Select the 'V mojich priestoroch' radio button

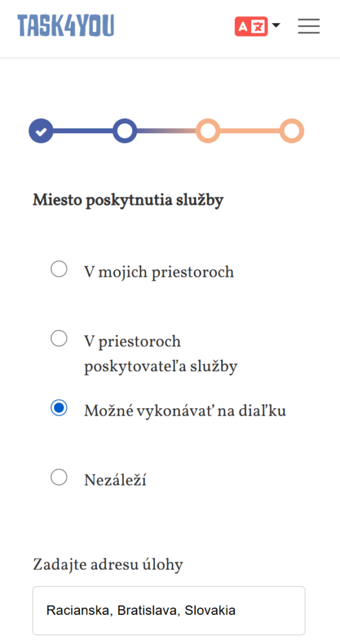[x=59, y=270]
